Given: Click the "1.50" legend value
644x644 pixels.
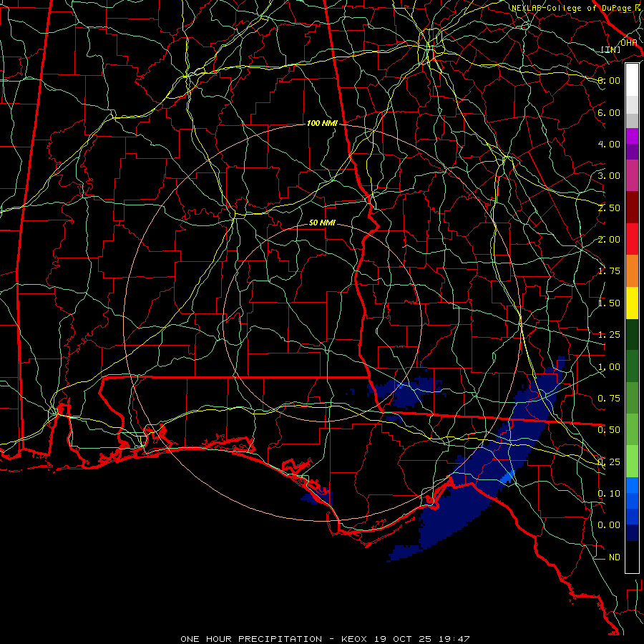Looking at the screenshot, I should (x=609, y=303).
